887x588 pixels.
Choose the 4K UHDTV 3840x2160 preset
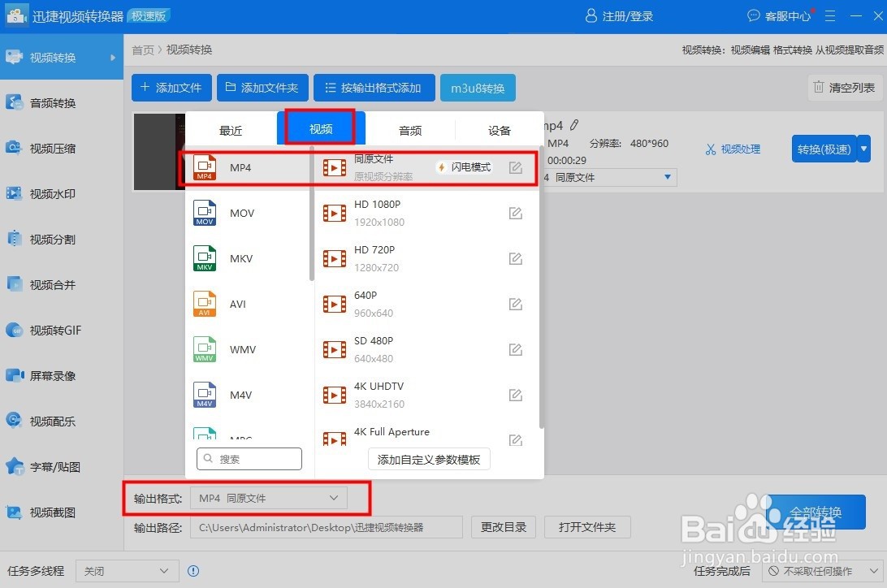pyautogui.click(x=426, y=395)
